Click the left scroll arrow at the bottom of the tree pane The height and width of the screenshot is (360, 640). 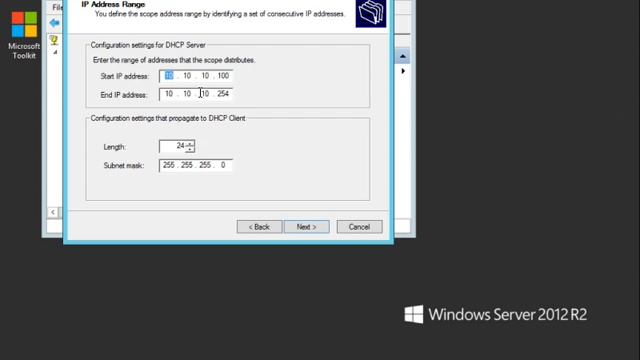pyautogui.click(x=53, y=212)
